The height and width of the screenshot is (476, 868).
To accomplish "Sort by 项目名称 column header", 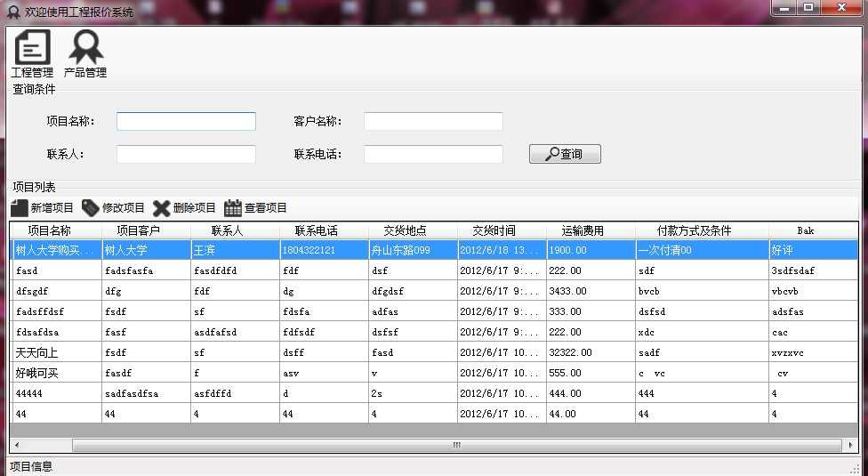I will click(x=56, y=230).
